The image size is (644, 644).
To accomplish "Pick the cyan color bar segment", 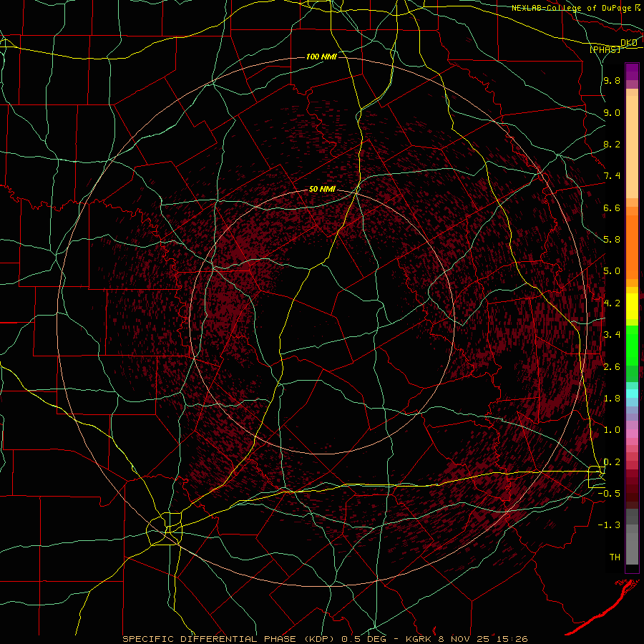I will click(x=632, y=393).
